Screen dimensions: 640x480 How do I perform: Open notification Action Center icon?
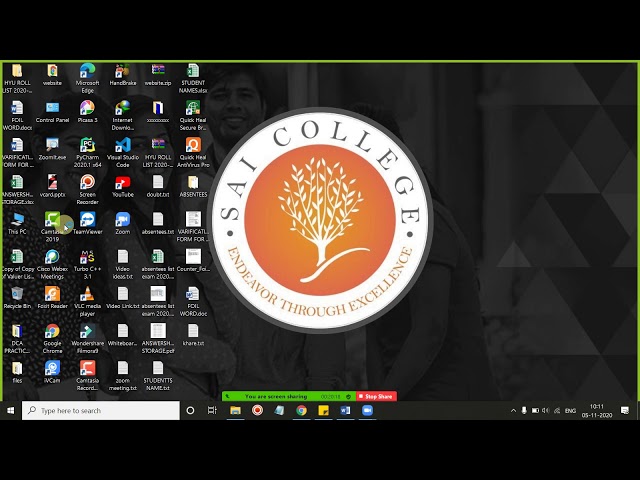pos(624,411)
